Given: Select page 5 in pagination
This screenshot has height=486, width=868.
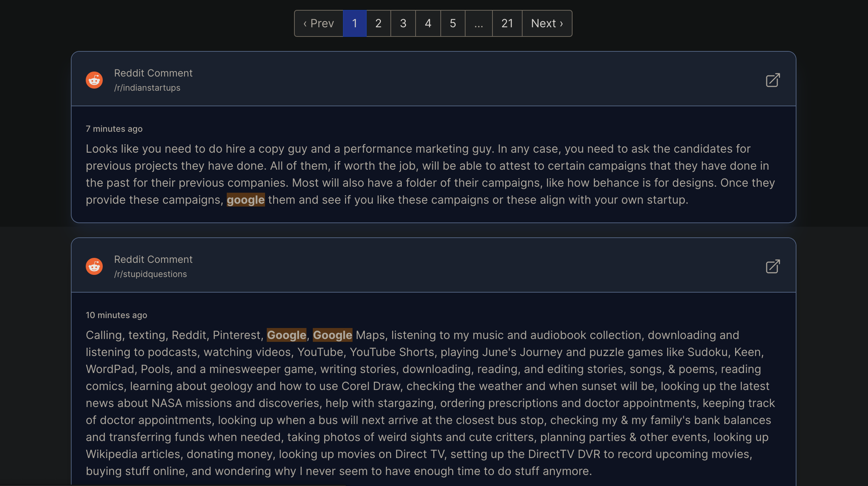Looking at the screenshot, I should coord(452,23).
